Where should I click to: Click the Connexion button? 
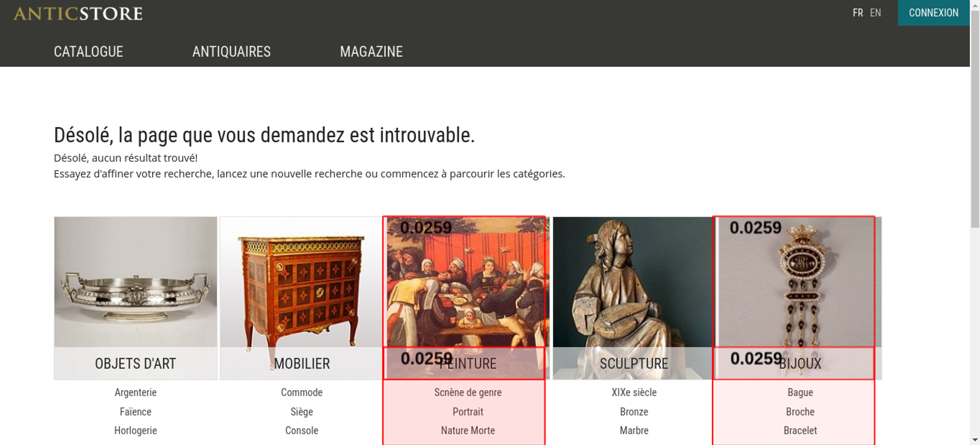(933, 13)
